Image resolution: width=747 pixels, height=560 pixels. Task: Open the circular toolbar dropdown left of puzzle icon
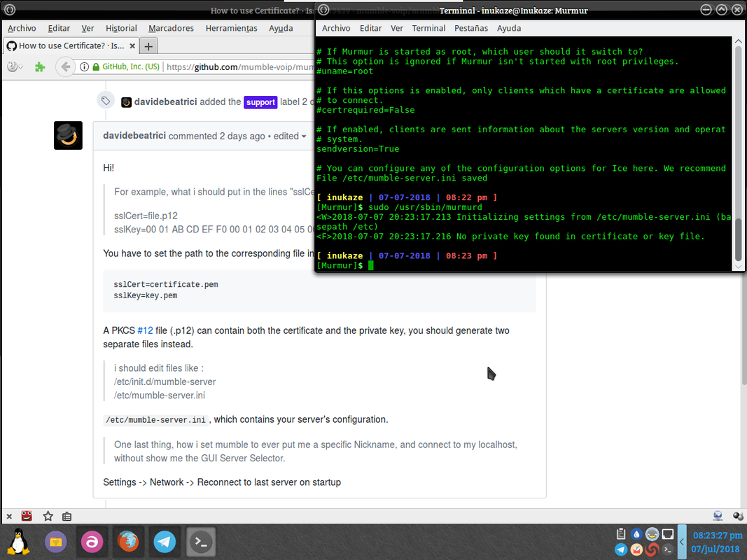click(15, 66)
